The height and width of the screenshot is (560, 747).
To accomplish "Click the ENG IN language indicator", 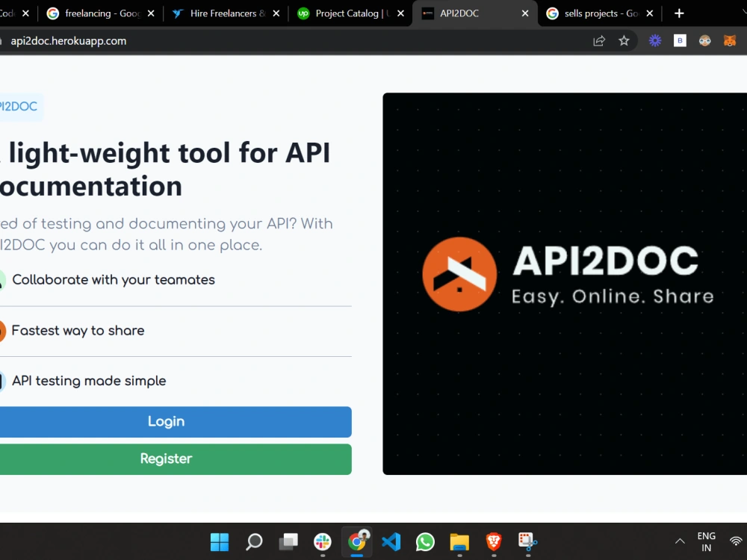I will 707,542.
